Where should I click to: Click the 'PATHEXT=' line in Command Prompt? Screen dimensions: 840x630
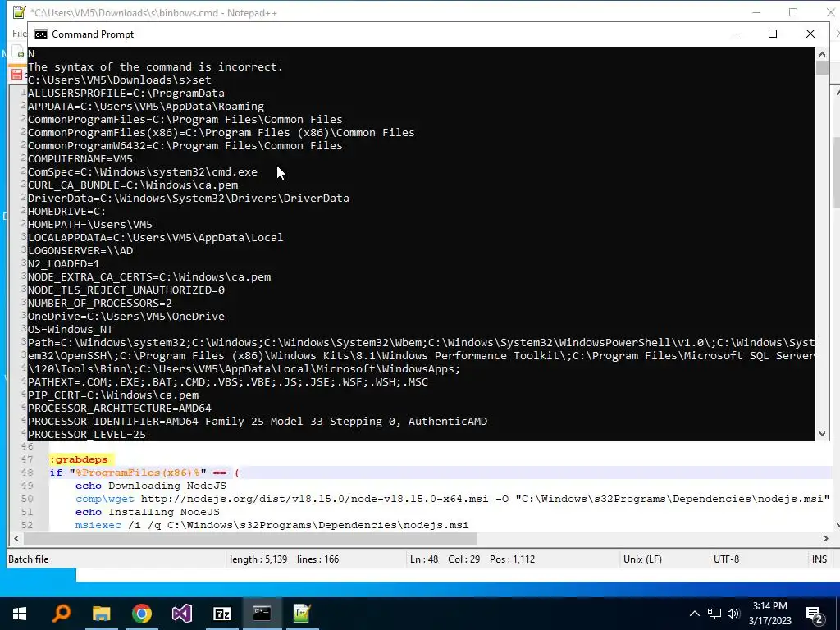pyautogui.click(x=228, y=382)
